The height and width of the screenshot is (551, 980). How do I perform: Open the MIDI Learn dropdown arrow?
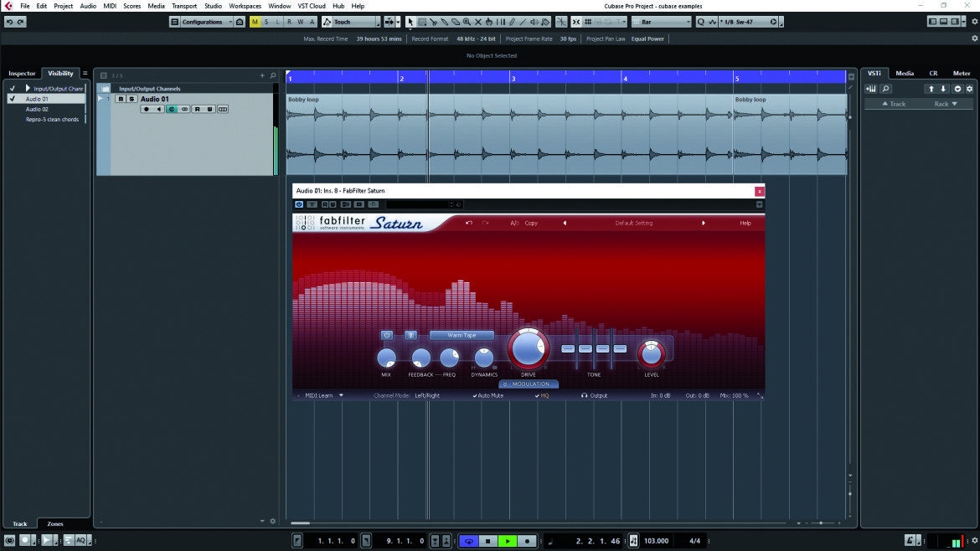(341, 395)
